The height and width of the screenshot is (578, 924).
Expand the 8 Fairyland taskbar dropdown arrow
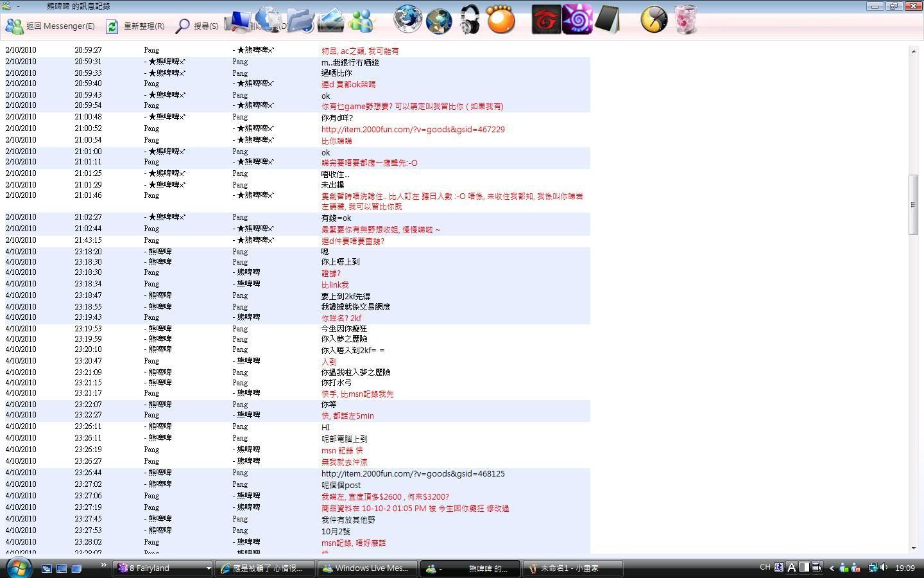[x=208, y=568]
